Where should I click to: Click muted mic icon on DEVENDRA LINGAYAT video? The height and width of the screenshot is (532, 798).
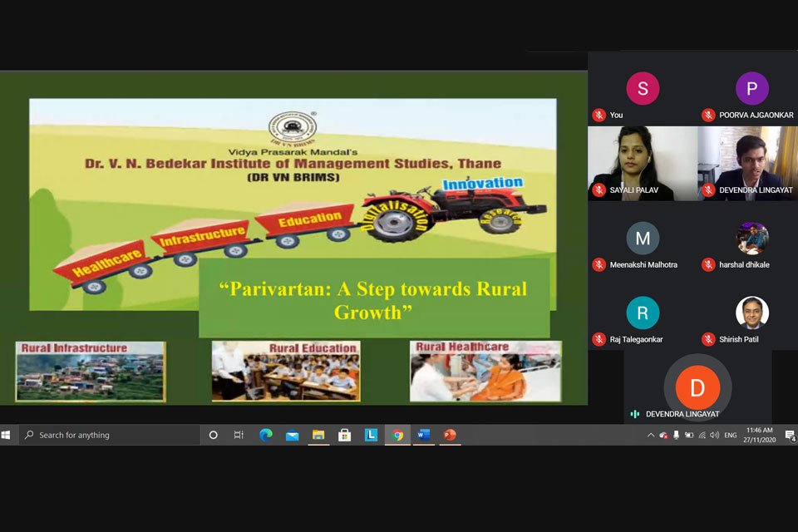(708, 190)
